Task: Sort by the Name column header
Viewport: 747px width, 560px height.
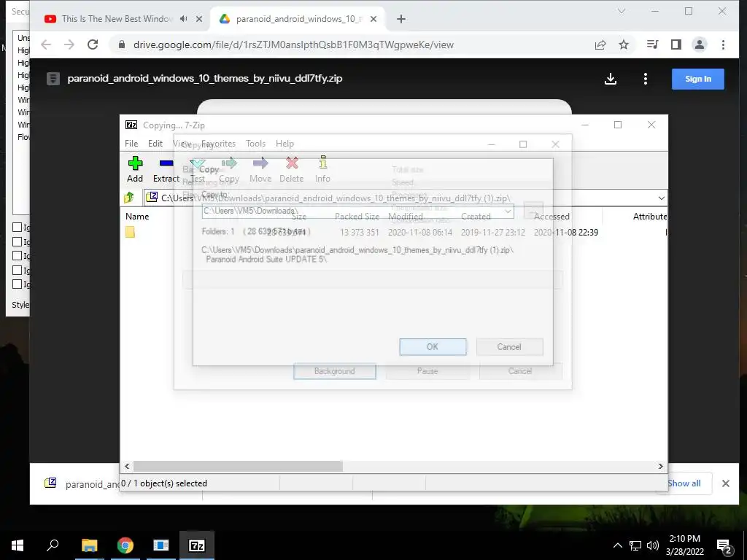Action: coord(137,216)
